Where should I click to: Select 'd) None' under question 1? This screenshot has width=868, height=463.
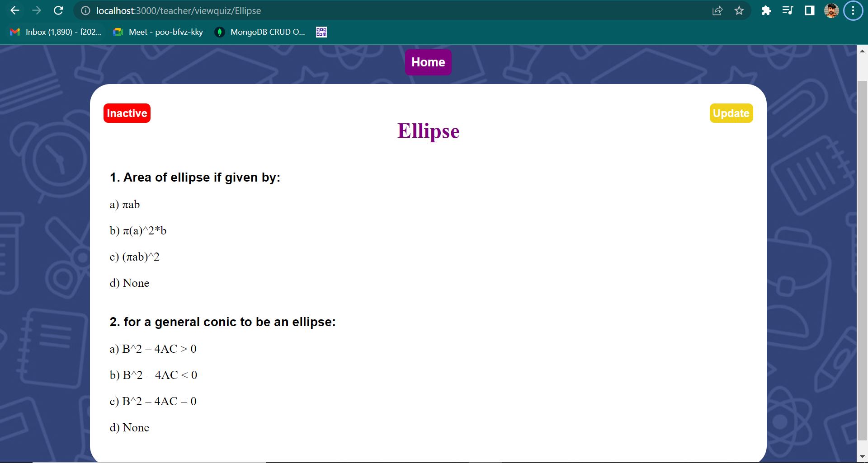129,283
